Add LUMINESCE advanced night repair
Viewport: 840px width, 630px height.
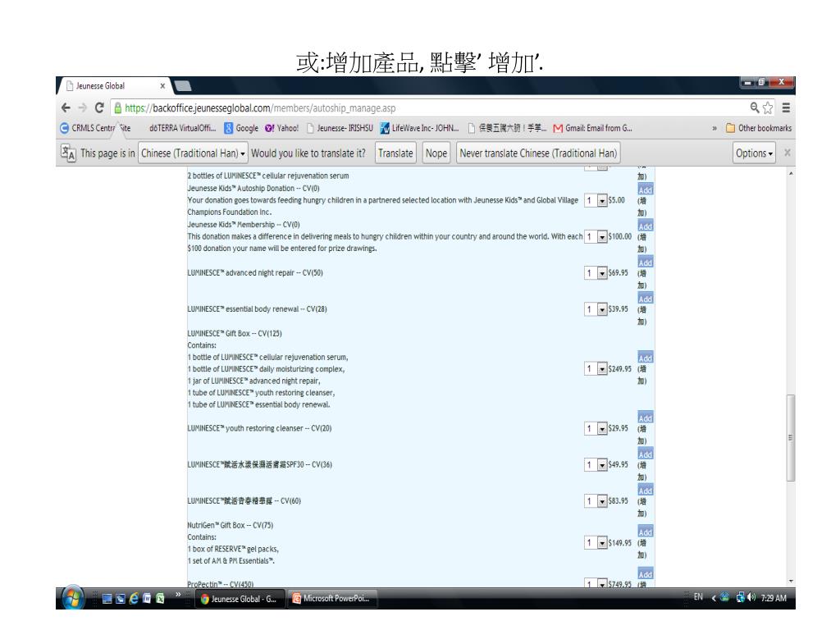click(x=645, y=263)
